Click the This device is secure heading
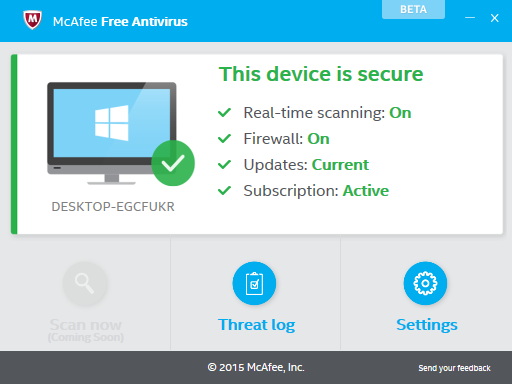The image size is (512, 384). pos(321,74)
